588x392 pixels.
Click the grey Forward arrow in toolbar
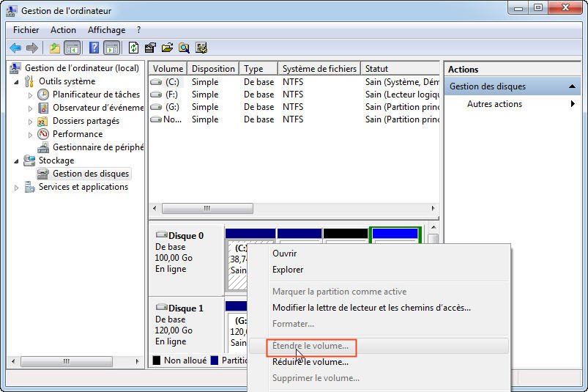click(x=32, y=48)
